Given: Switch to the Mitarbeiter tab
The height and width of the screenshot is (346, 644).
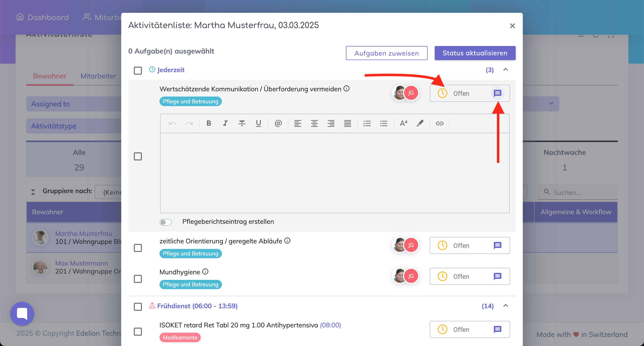Looking at the screenshot, I should point(98,76).
